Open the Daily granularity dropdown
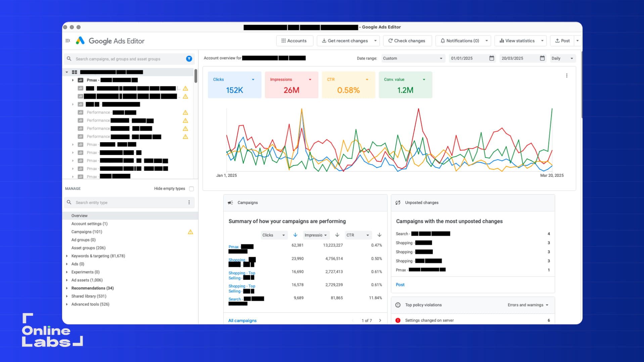This screenshot has height=362, width=644. (x=563, y=58)
